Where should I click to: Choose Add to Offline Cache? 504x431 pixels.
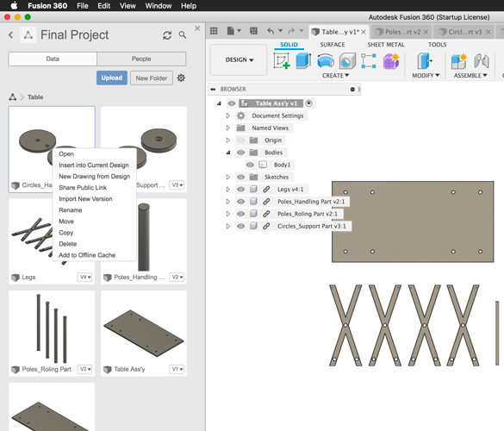[x=87, y=255]
